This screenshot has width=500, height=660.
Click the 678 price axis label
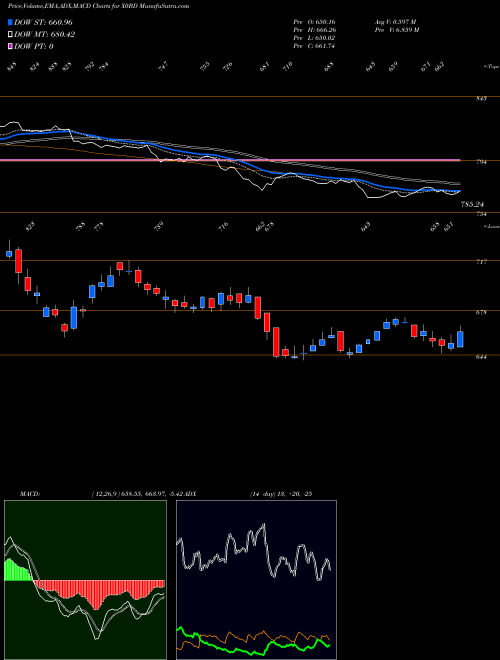(481, 312)
